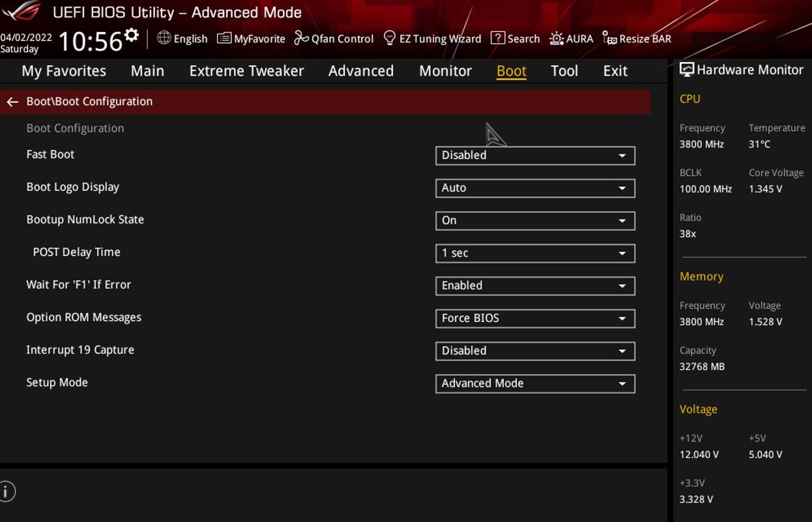Screen dimensions: 812x522
Task: Click the BCLK value 100.00 MHz
Action: point(706,189)
